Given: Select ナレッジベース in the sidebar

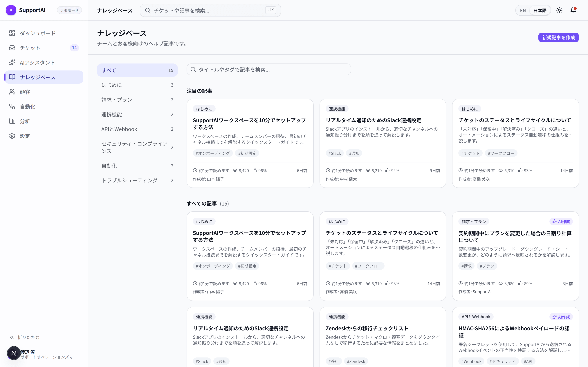Looking at the screenshot, I should (x=44, y=77).
